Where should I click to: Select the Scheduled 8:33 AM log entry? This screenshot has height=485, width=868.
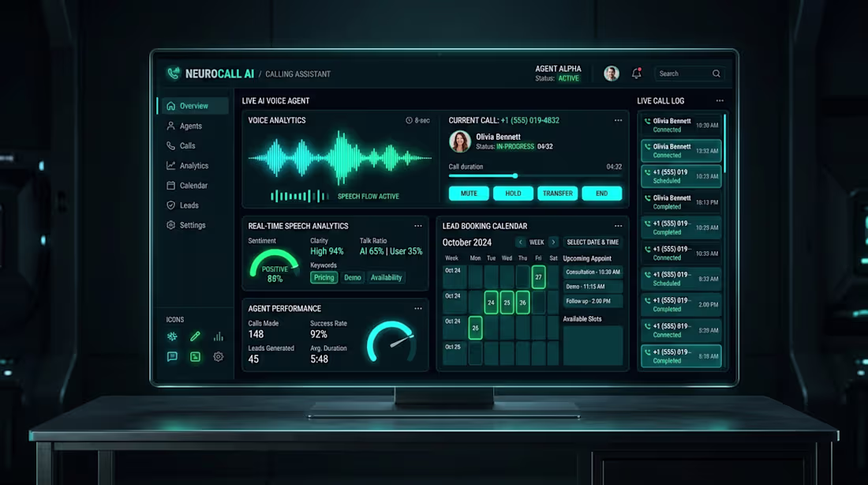pyautogui.click(x=681, y=279)
